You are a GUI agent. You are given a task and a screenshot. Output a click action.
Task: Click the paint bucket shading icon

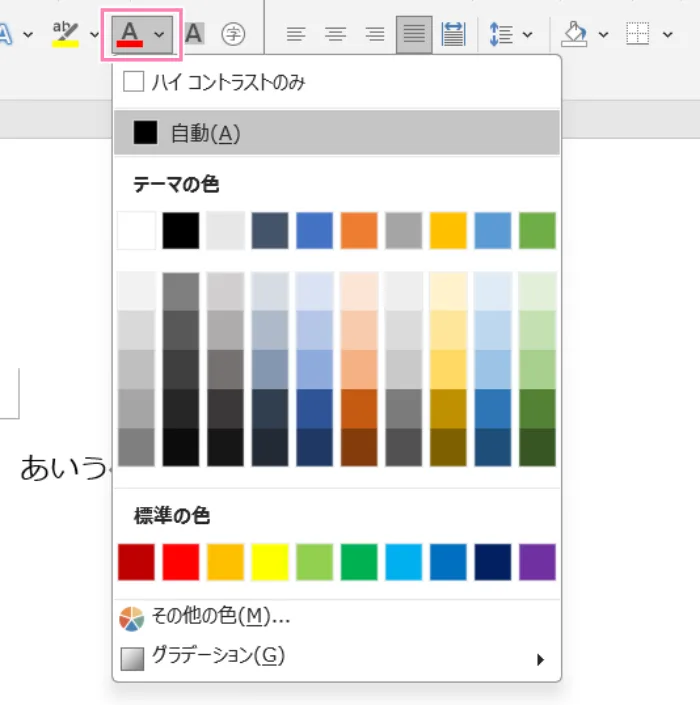(x=574, y=34)
